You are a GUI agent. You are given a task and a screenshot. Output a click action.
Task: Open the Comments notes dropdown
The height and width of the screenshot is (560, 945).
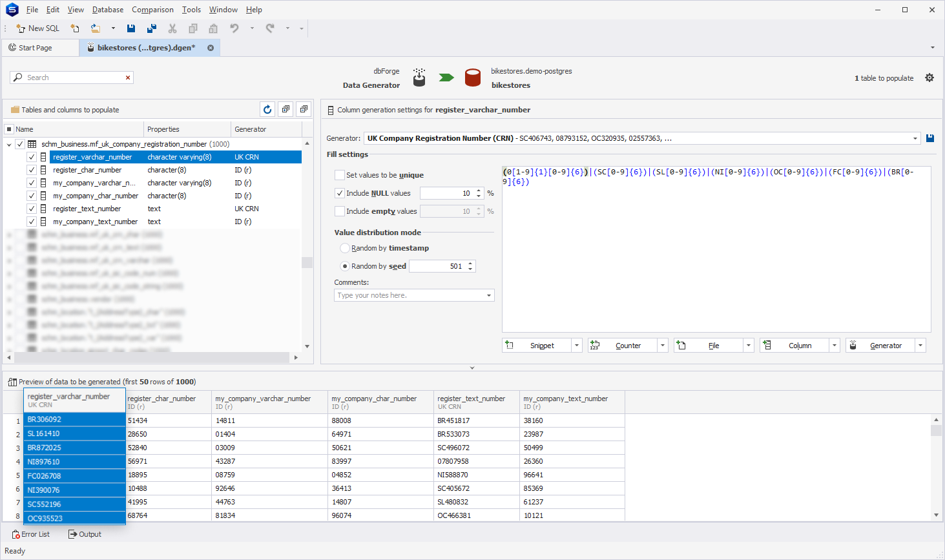[489, 295]
